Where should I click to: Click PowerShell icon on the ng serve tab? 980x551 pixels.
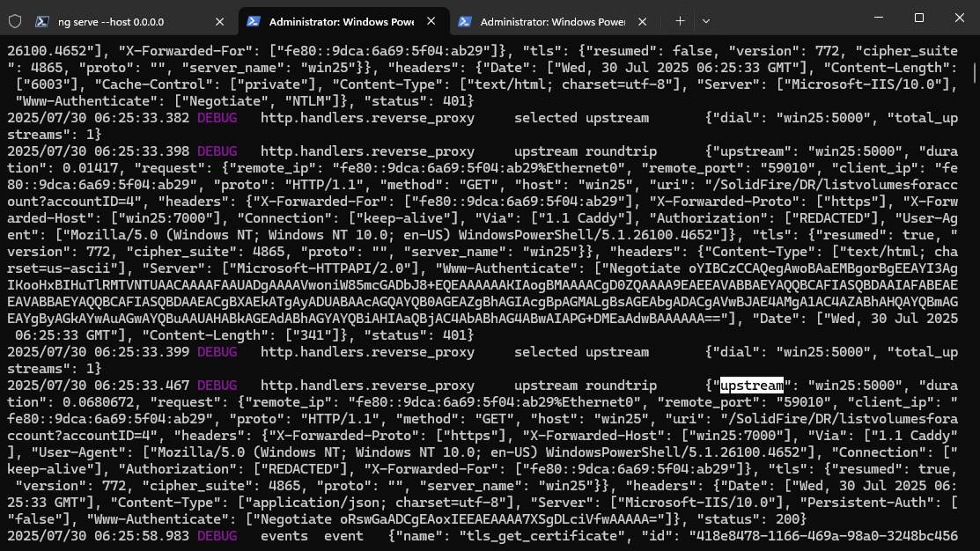(42, 21)
